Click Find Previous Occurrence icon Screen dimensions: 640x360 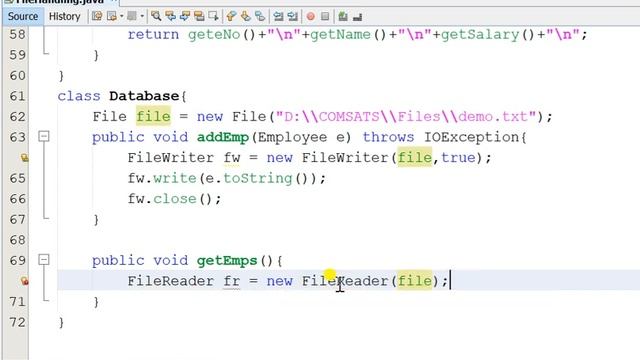tap(170, 16)
